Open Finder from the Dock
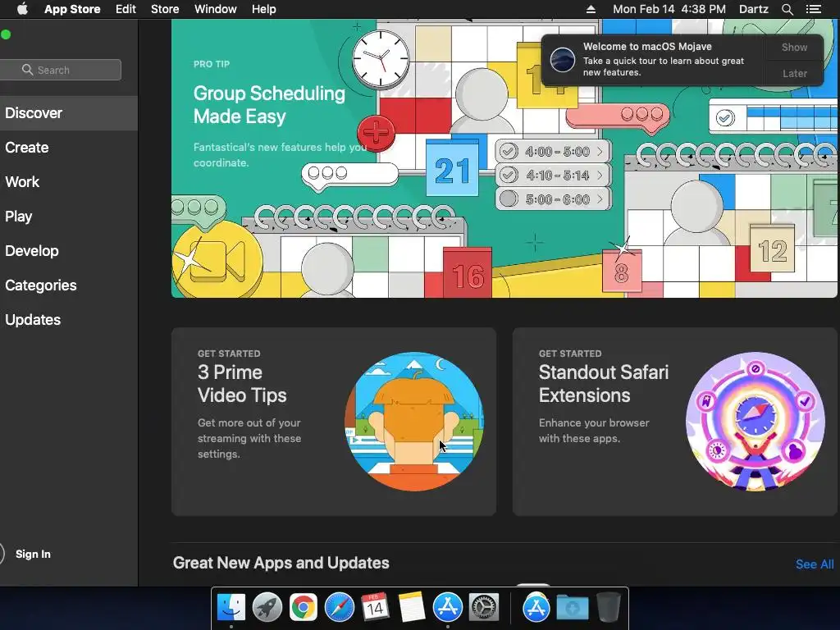The image size is (840, 630). [231, 608]
